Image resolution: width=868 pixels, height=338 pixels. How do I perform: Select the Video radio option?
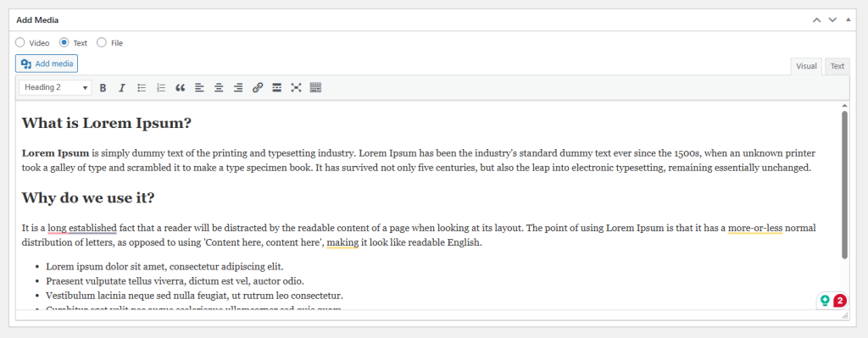point(20,42)
